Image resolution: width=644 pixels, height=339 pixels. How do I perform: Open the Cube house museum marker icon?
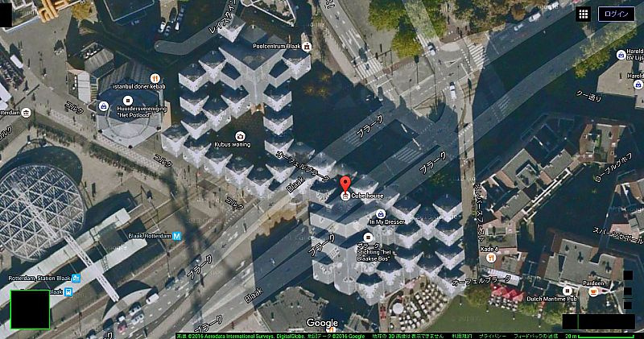[x=345, y=196]
